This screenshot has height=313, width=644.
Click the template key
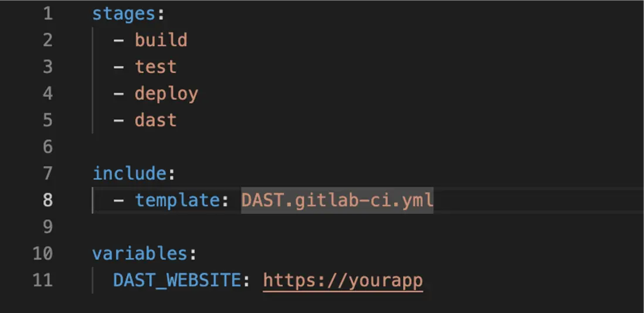click(177, 200)
